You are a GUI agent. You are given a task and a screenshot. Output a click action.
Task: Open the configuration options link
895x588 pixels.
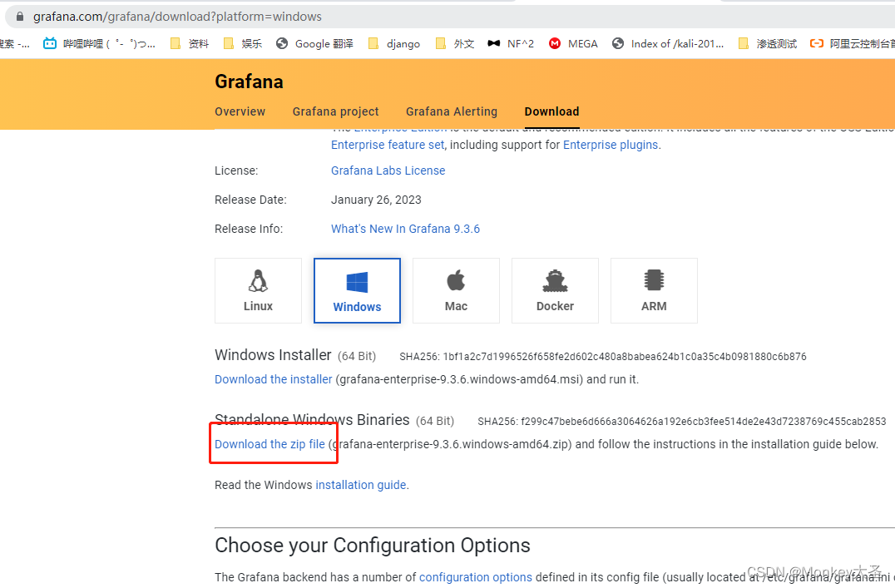476,578
